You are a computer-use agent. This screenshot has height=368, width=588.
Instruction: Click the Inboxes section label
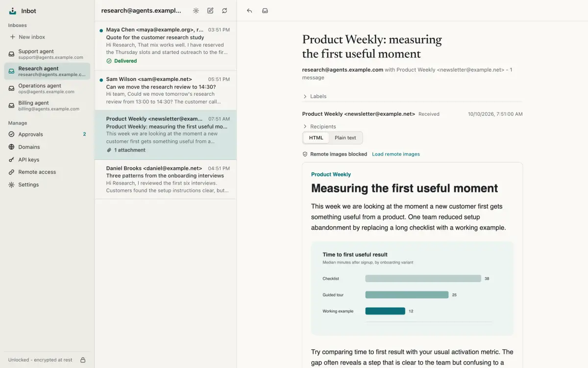(17, 25)
